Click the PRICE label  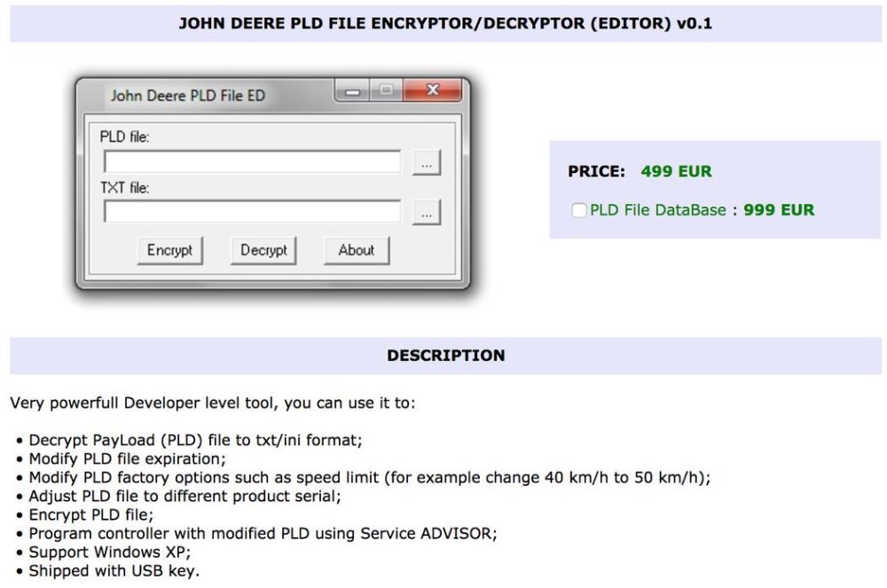[596, 171]
